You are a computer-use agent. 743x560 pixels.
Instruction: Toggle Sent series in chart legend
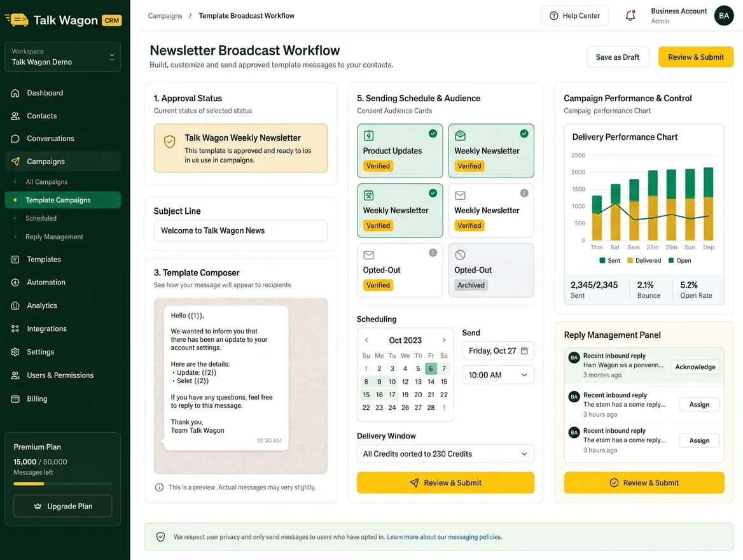coord(609,260)
